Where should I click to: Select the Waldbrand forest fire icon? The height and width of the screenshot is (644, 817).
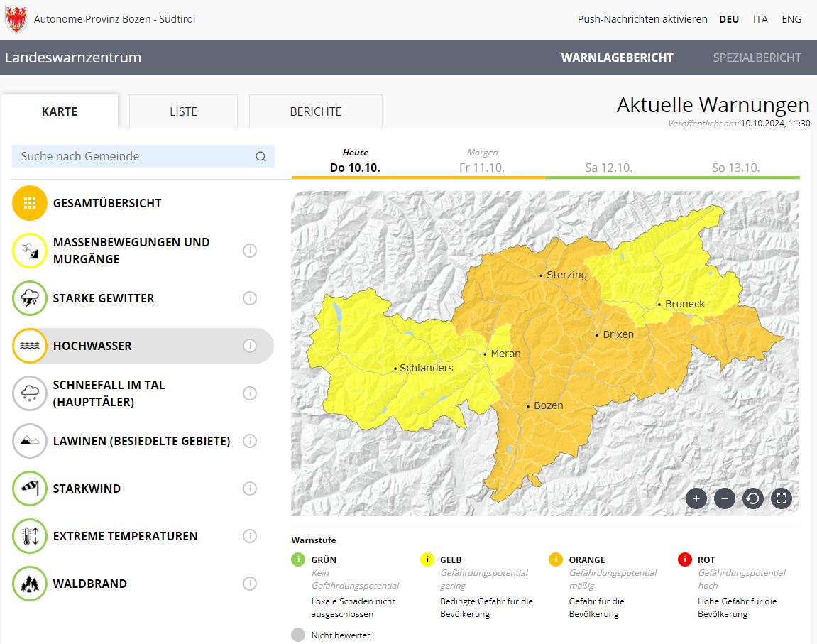click(30, 584)
